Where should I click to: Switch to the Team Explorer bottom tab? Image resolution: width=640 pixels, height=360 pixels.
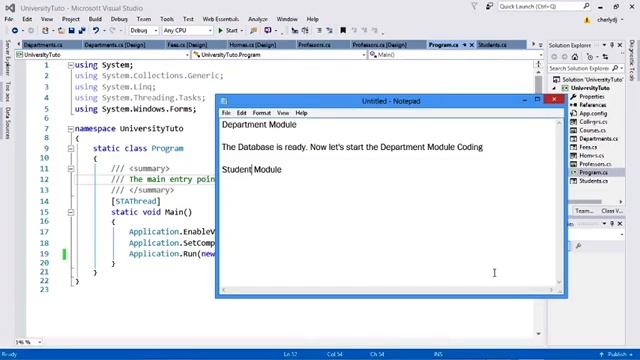(584, 211)
